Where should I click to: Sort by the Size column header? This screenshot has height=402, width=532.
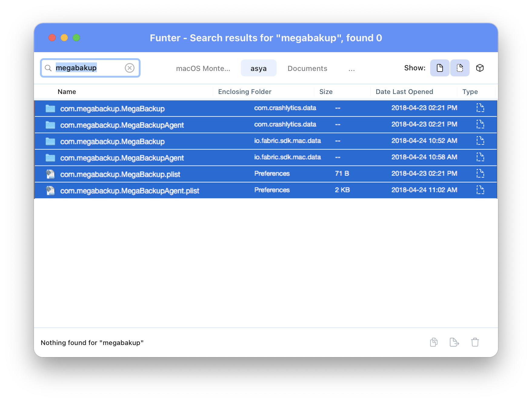[326, 92]
